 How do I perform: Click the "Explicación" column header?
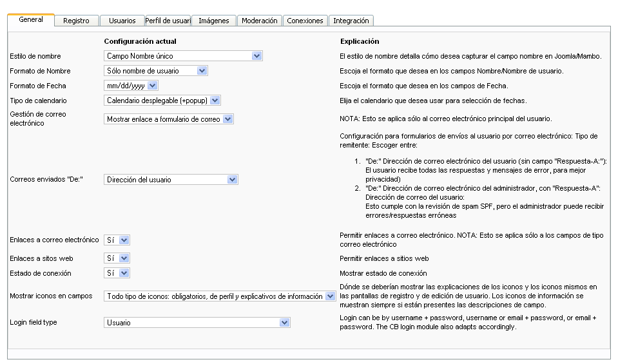360,41
